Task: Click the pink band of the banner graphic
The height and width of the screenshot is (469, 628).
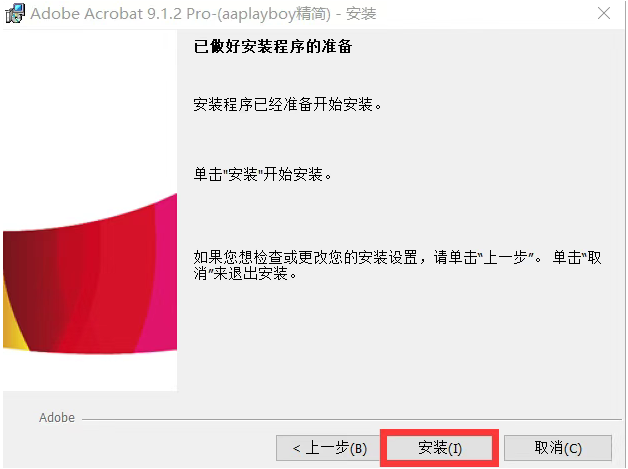Action: [164, 276]
